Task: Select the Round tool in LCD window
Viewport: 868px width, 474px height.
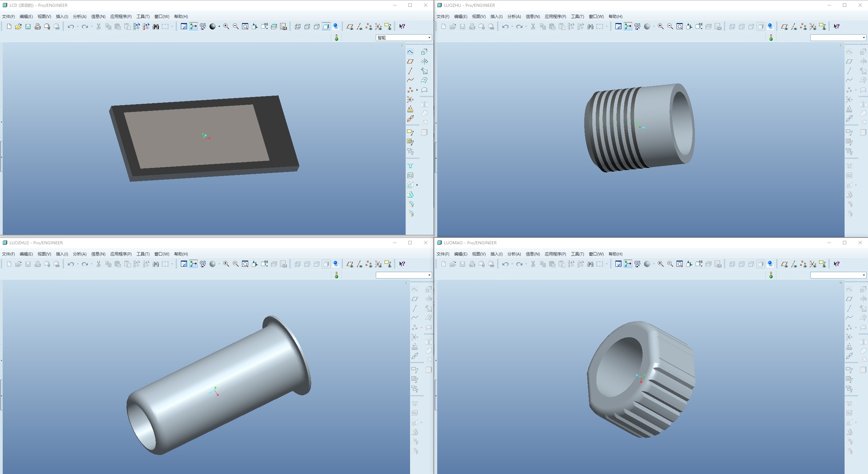Action: click(x=410, y=204)
